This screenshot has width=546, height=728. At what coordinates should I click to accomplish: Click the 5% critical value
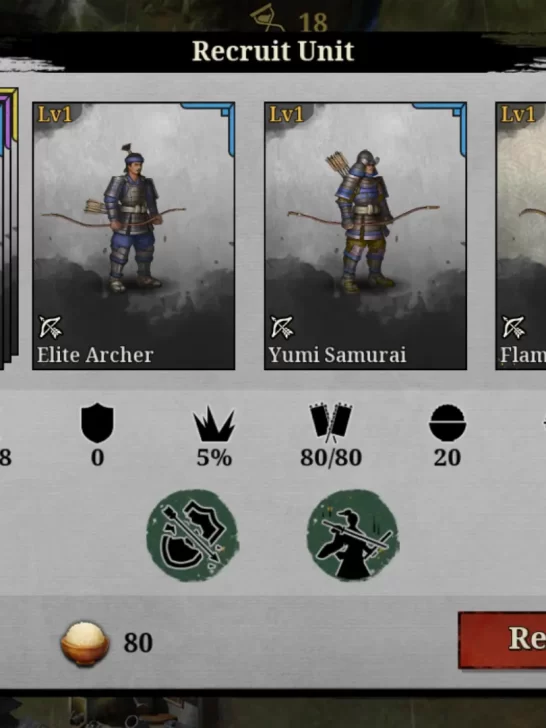click(214, 458)
